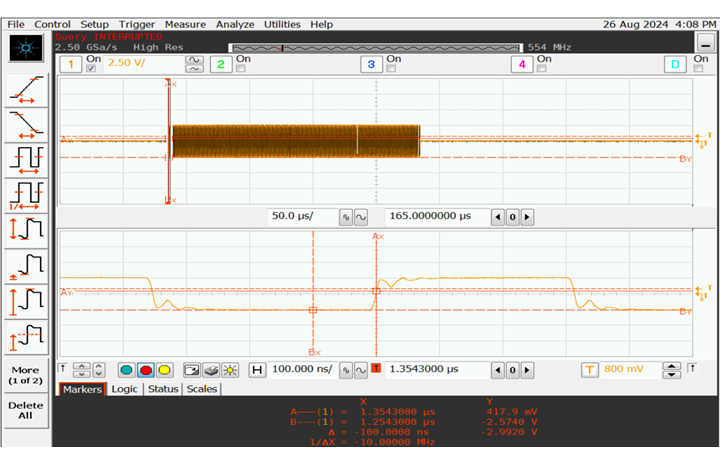The height and width of the screenshot is (465, 720).
Task: Click the 50.0 µs/ timebase field
Action: [302, 216]
